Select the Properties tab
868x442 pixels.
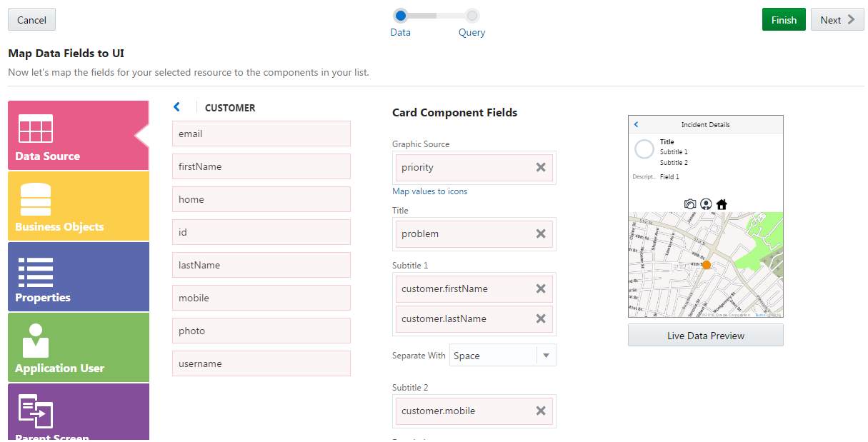[78, 276]
